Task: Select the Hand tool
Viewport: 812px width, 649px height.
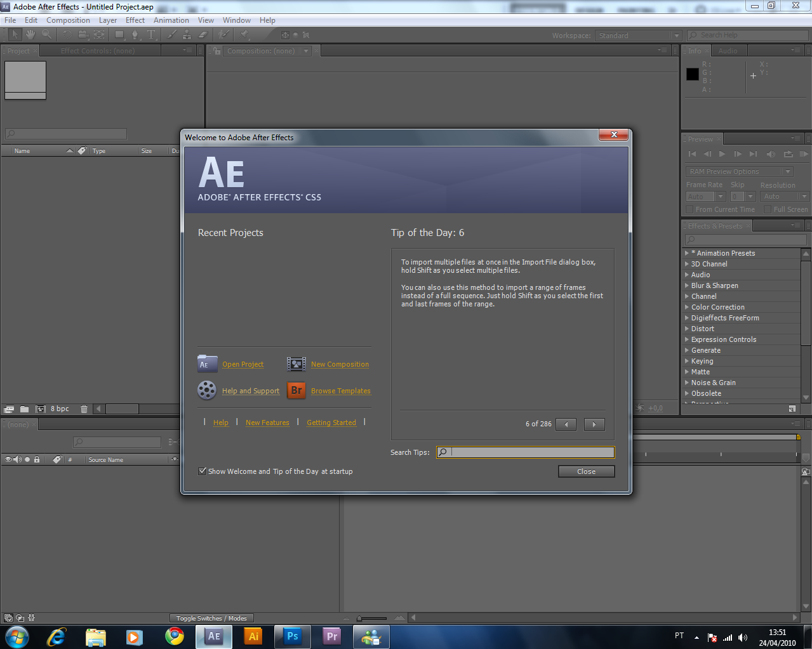Action: tap(29, 34)
